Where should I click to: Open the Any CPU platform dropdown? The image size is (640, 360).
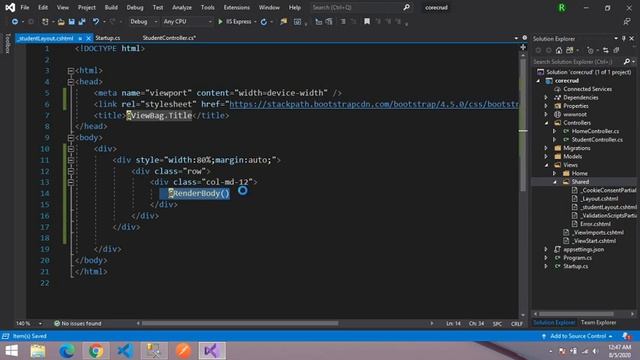coord(187,22)
